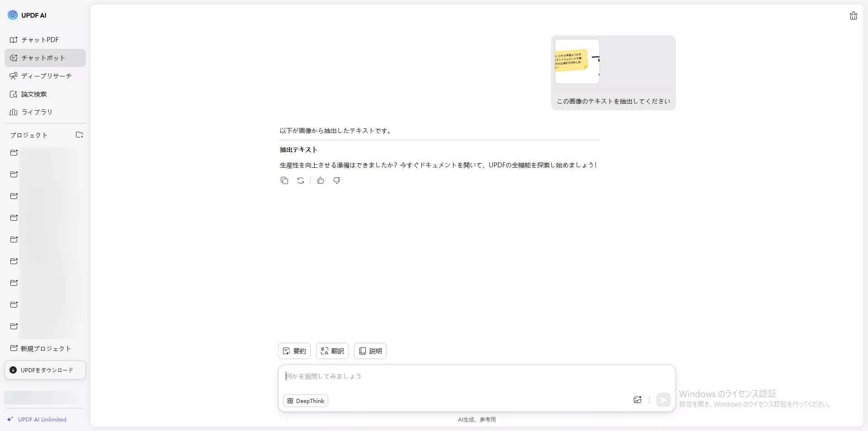Click the 翻訳 quick action button
868x431 pixels.
(332, 351)
